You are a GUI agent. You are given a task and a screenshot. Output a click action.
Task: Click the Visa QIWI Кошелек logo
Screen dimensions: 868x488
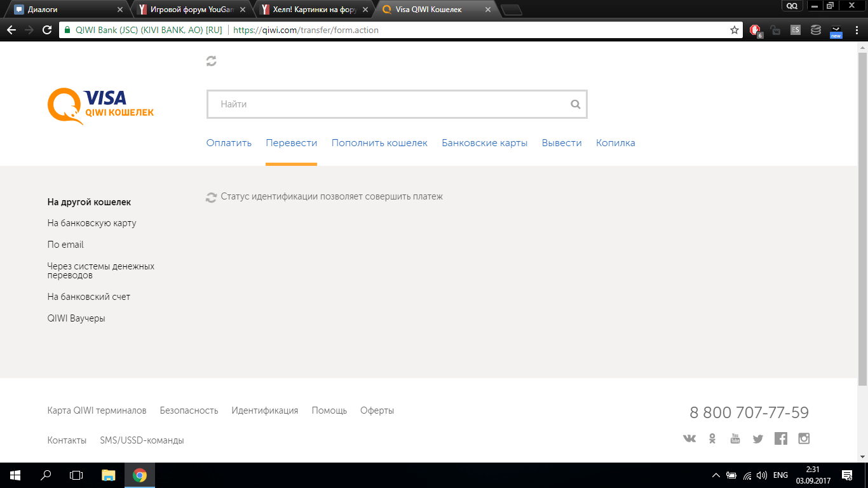(x=100, y=105)
